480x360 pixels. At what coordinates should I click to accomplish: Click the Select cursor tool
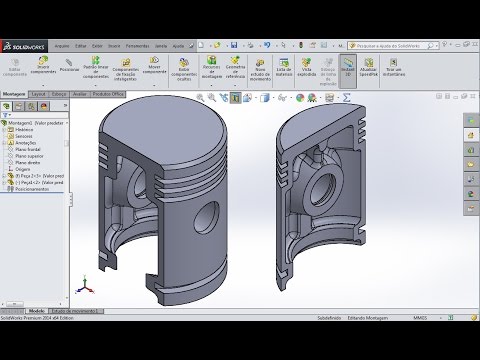click(283, 45)
